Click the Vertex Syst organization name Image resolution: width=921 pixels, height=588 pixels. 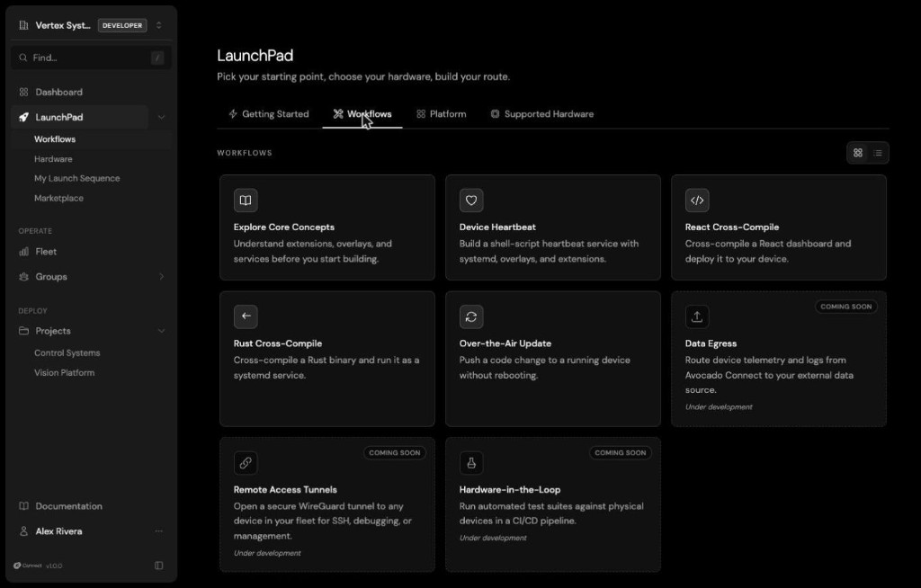pos(63,25)
